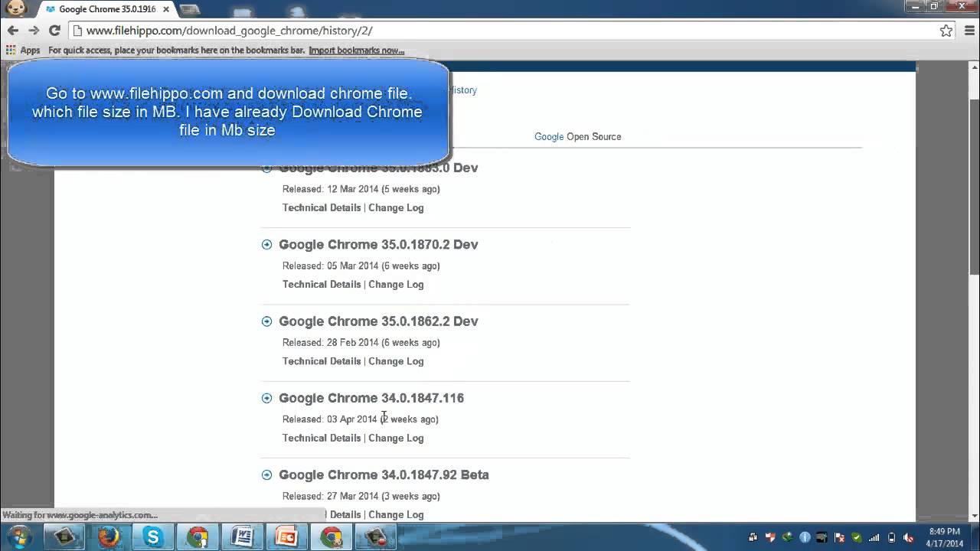Click the page icon in the address bar
Viewport: 980px width, 551px height.
point(77,31)
